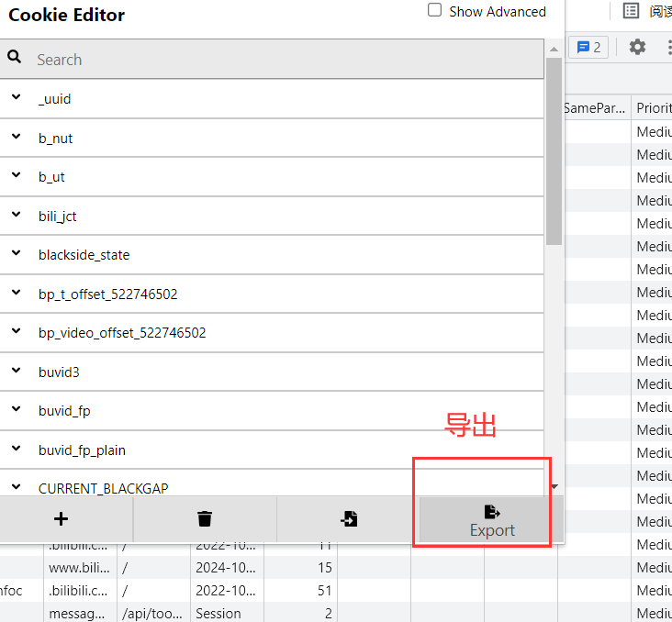
Task: Select the buvid3 cookie name
Action: point(59,372)
